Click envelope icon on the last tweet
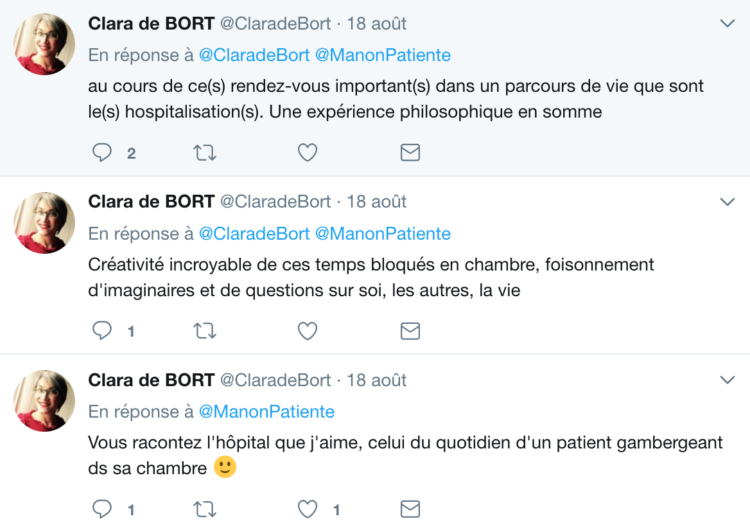 410,509
